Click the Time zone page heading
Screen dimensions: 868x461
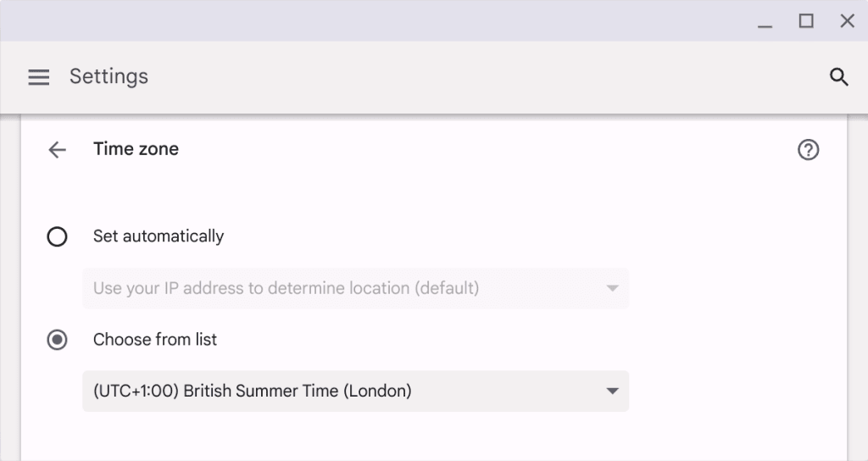tap(136, 149)
